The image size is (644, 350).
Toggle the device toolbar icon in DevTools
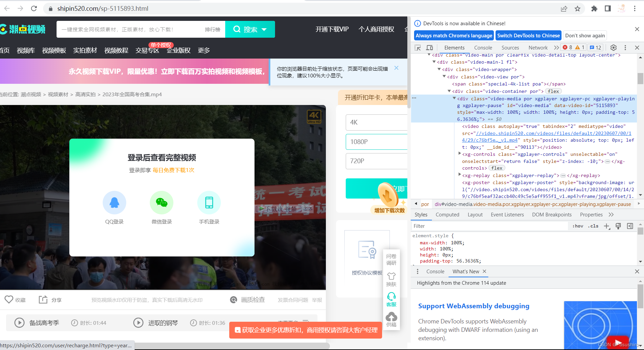[430, 48]
